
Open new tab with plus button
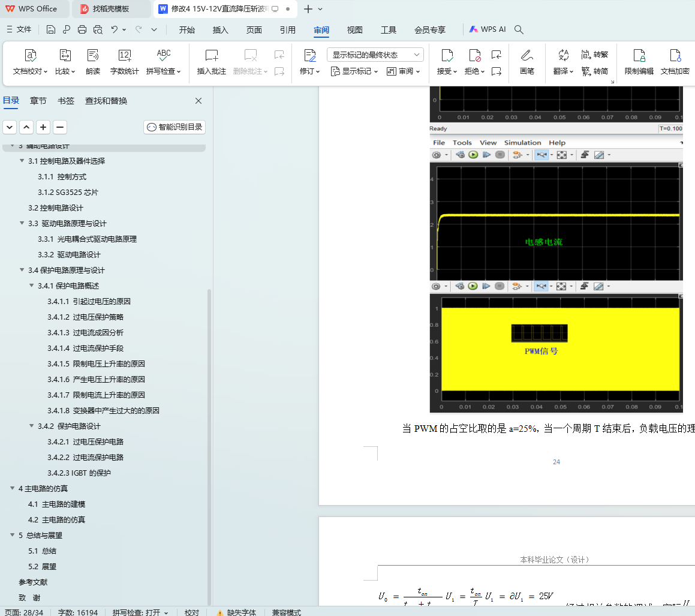coord(308,9)
